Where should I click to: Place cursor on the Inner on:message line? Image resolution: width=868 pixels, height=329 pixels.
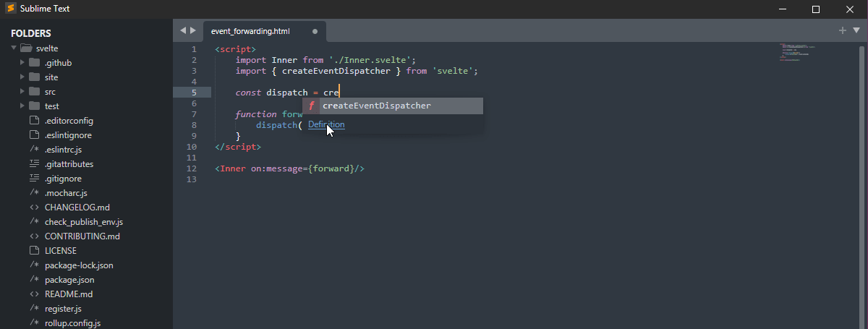(x=289, y=168)
